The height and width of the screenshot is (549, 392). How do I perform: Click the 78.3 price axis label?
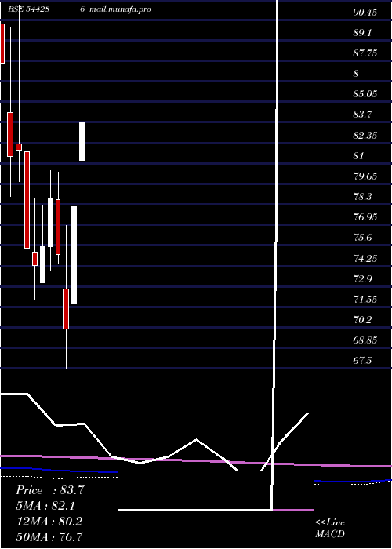[362, 197]
